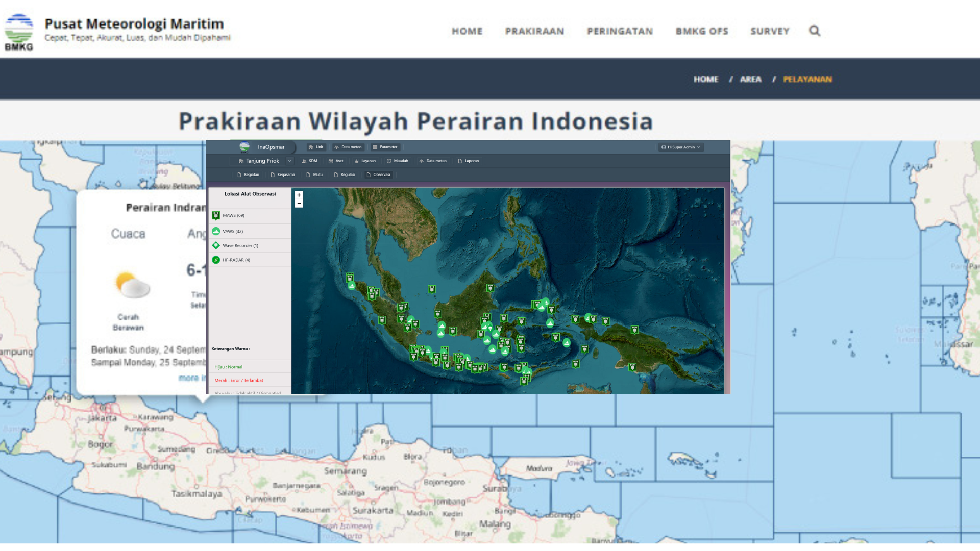Select the Wave Recorder (1) row
This screenshot has height=551, width=980.
pyautogui.click(x=250, y=245)
